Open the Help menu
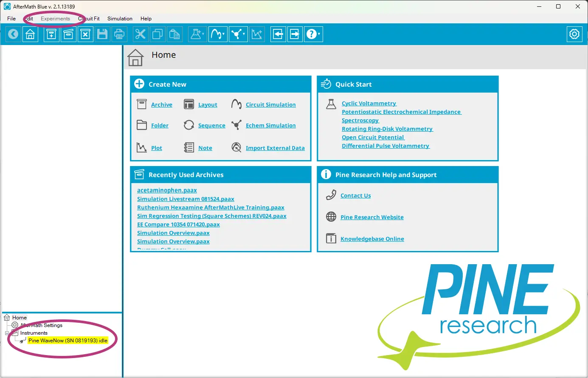The height and width of the screenshot is (378, 588). tap(146, 19)
